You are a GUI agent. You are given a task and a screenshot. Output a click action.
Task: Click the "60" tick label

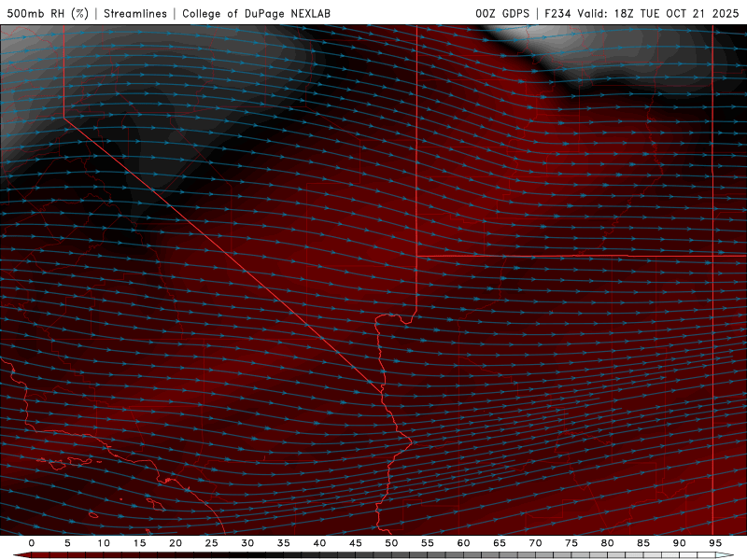pos(463,543)
